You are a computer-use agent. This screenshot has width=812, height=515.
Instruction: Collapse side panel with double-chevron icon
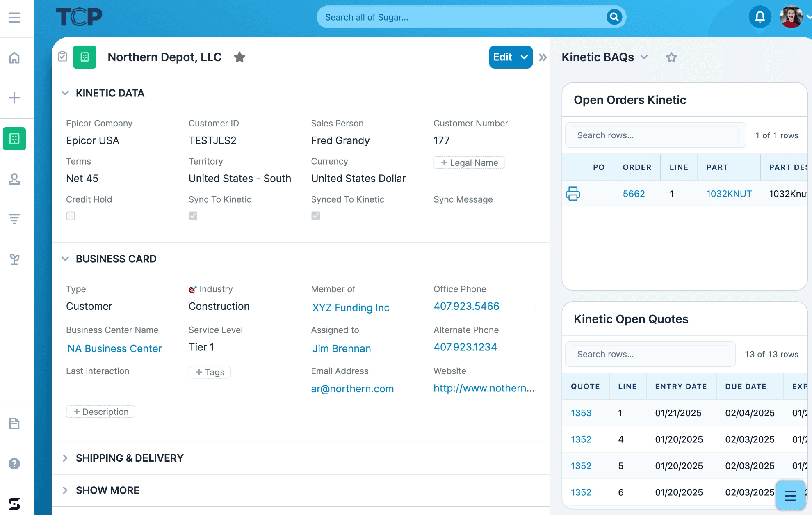[x=543, y=57]
